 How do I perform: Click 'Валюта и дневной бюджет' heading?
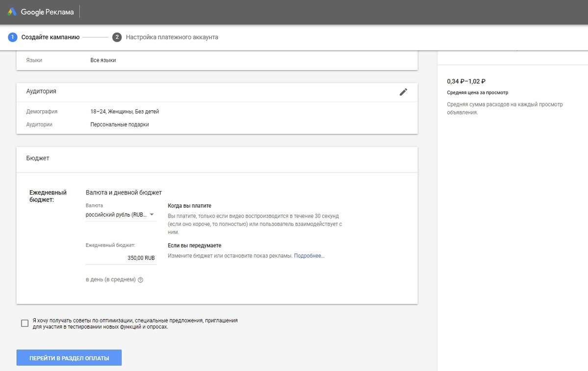124,193
